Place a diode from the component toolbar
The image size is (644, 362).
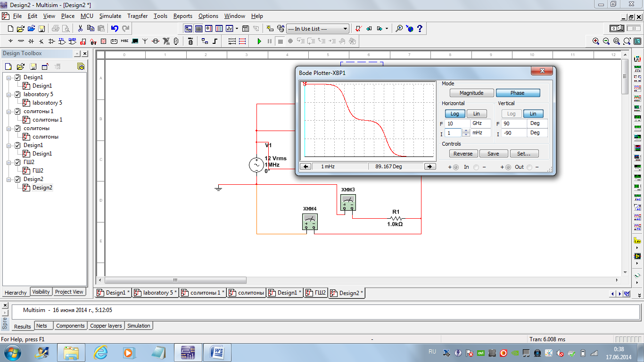[31, 41]
